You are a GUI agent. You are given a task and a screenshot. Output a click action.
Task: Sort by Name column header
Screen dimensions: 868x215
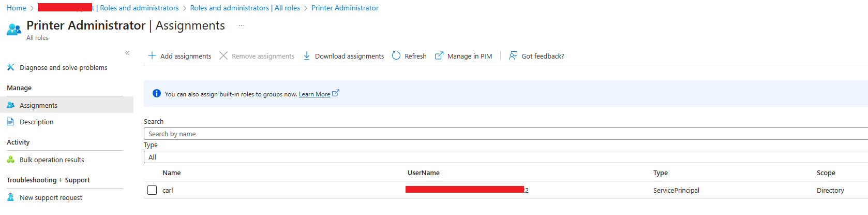[x=172, y=173]
